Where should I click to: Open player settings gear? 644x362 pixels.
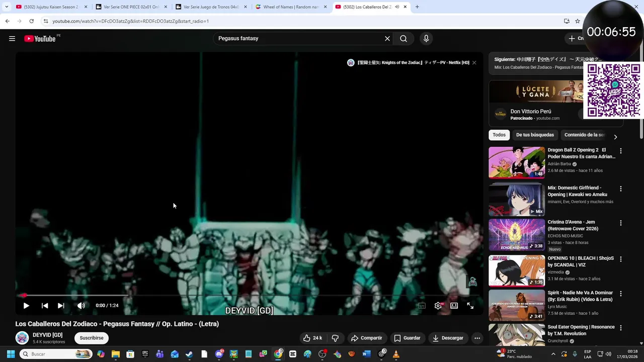pos(438,306)
